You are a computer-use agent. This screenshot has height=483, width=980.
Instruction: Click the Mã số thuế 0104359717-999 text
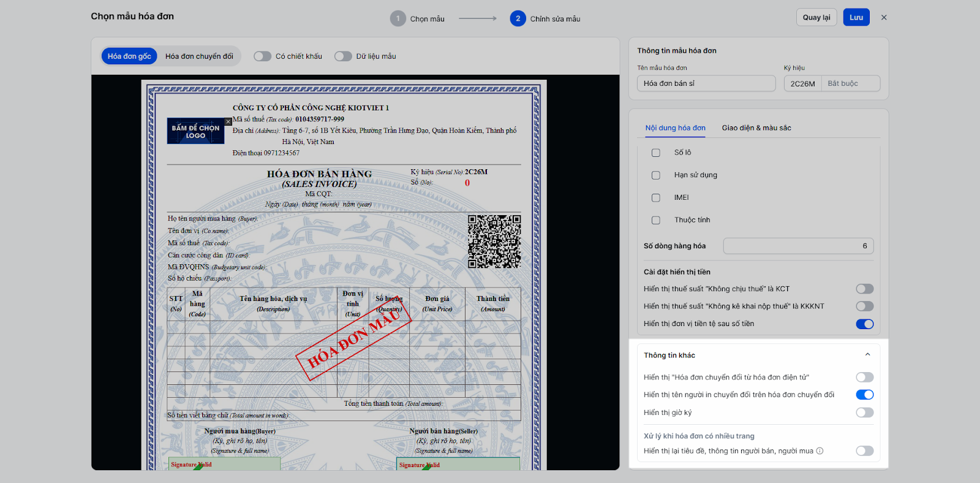(x=288, y=120)
